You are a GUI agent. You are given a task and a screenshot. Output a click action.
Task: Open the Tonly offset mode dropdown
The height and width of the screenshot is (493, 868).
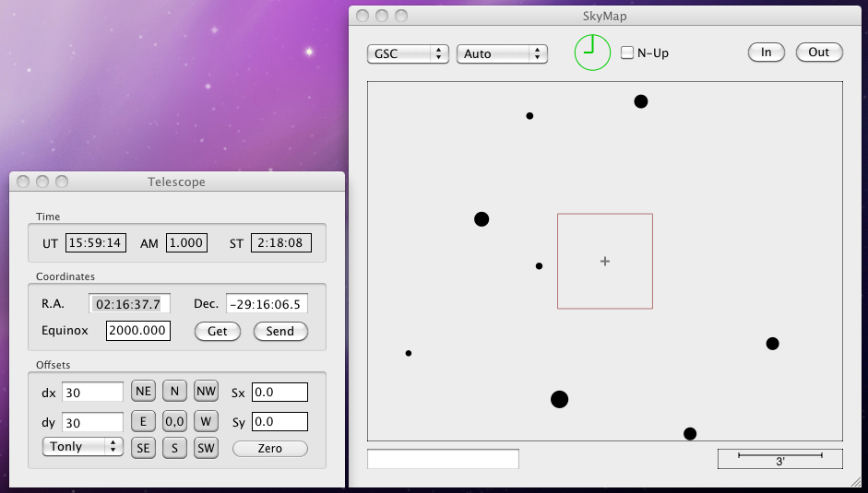point(83,447)
